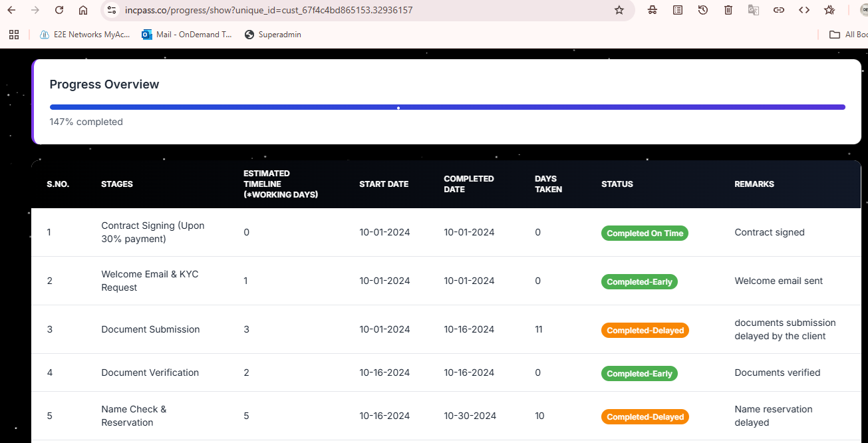Open the Google Translate extension

pyautogui.click(x=754, y=10)
